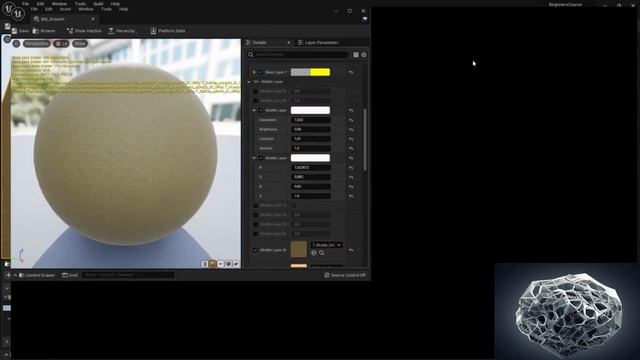Viewport: 640px width, 360px height.
Task: Reset the Middle Layer texture parameter to default
Action: point(351,250)
